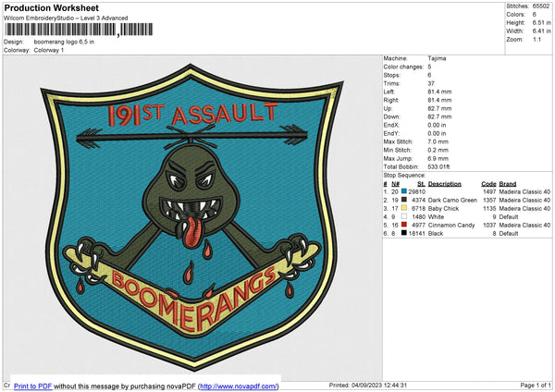This screenshot has height=392, width=555.
Task: Click the 'Brand' column header
Action: pos(508,184)
